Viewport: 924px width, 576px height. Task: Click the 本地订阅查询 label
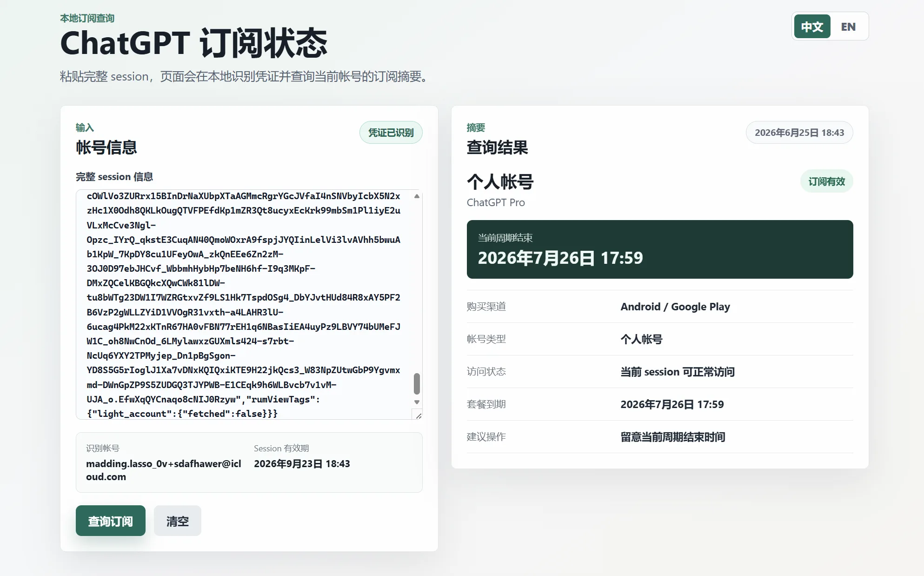(x=87, y=18)
